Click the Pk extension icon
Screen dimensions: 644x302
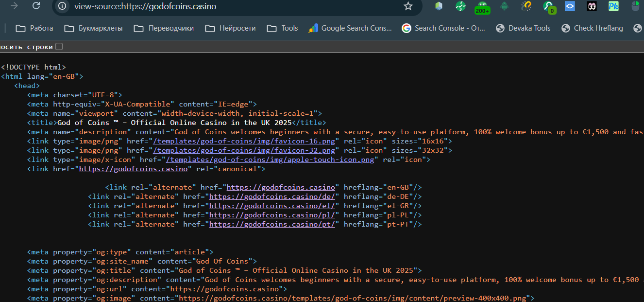613,6
